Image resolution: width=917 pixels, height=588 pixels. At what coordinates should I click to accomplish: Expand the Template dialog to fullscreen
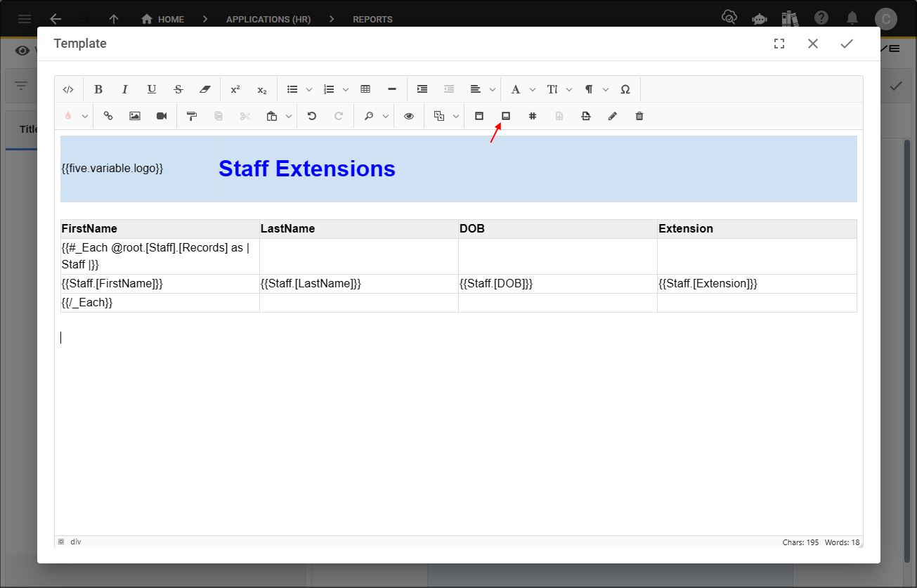779,43
